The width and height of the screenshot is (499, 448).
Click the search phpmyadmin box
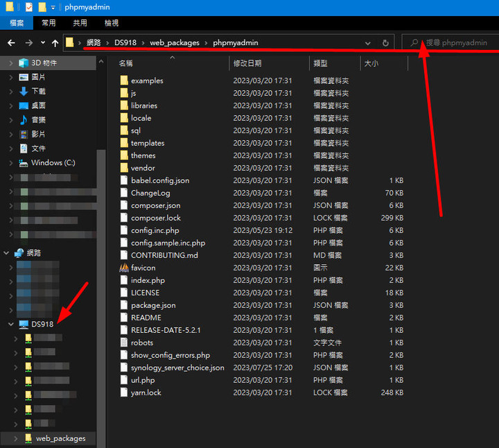click(x=450, y=42)
